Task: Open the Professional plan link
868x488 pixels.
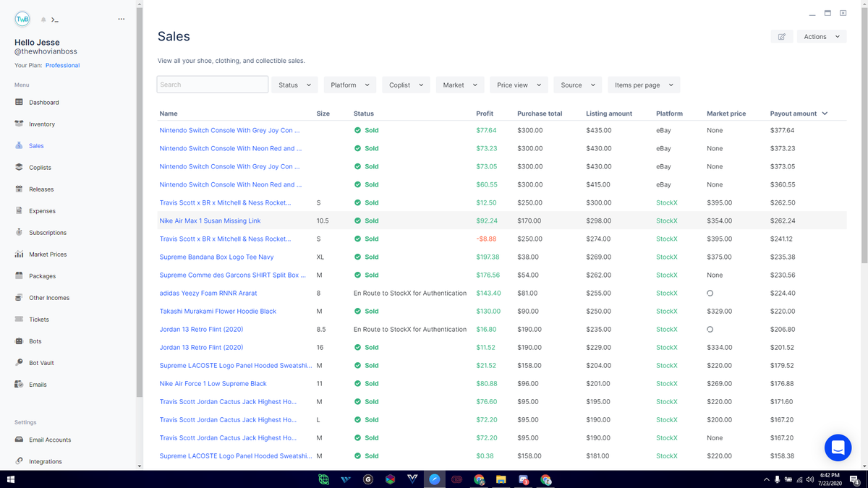Action: pyautogui.click(x=62, y=65)
